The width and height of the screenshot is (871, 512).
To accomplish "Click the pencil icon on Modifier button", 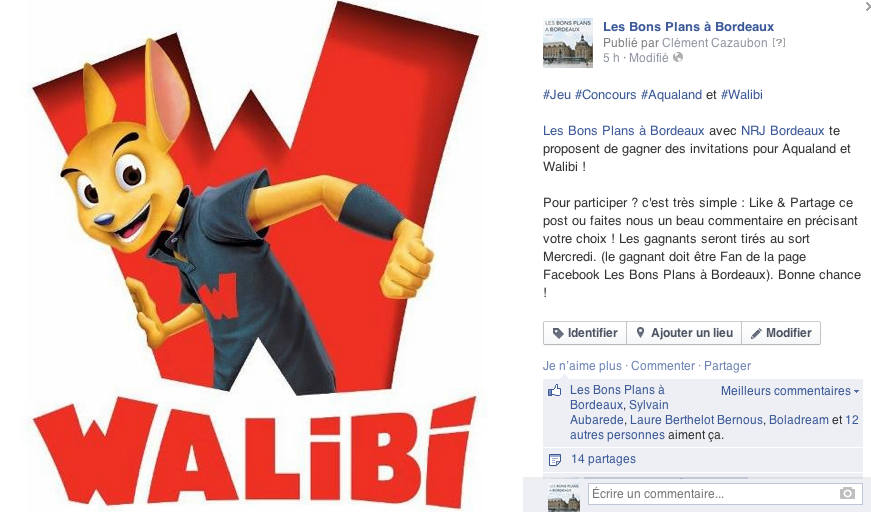I will 756,333.
